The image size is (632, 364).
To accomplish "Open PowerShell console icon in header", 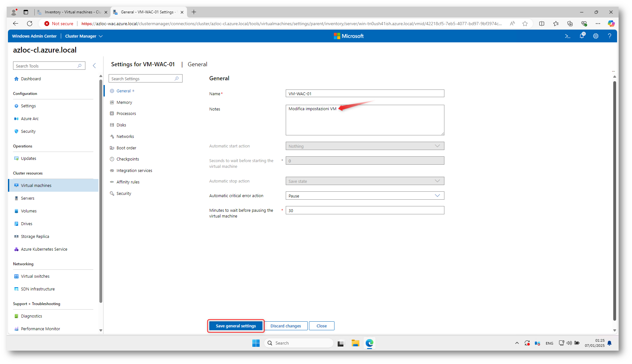I will 567,36.
